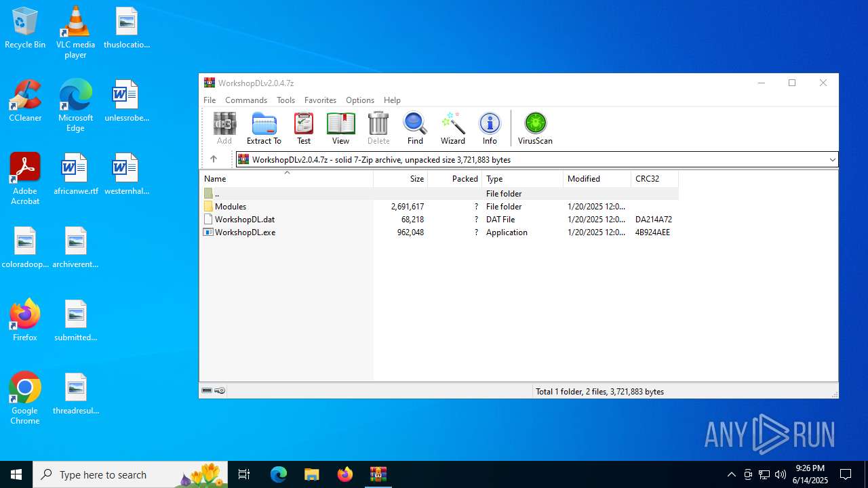This screenshot has width=868, height=488.
Task: Click the Find toolbar icon
Action: [x=415, y=128]
